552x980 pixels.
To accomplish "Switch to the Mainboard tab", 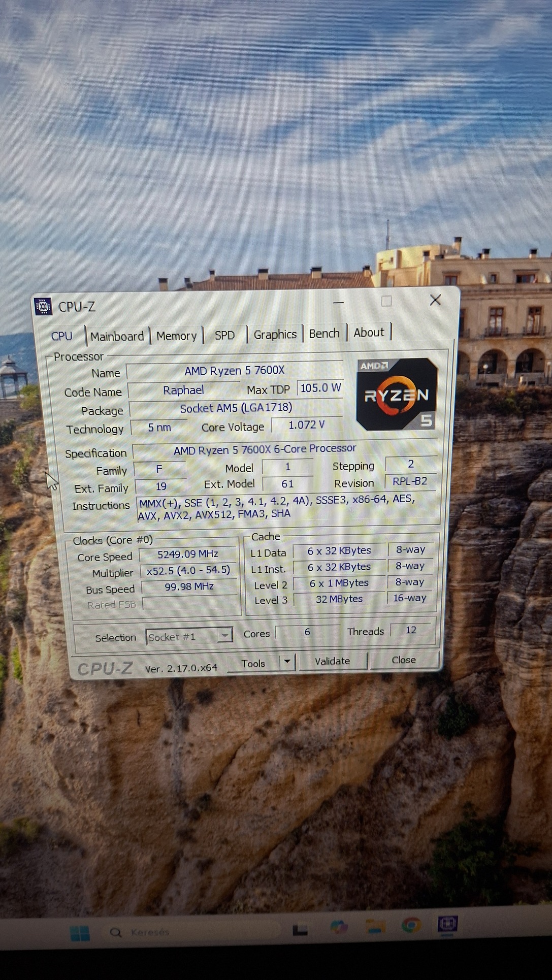I will coord(117,336).
